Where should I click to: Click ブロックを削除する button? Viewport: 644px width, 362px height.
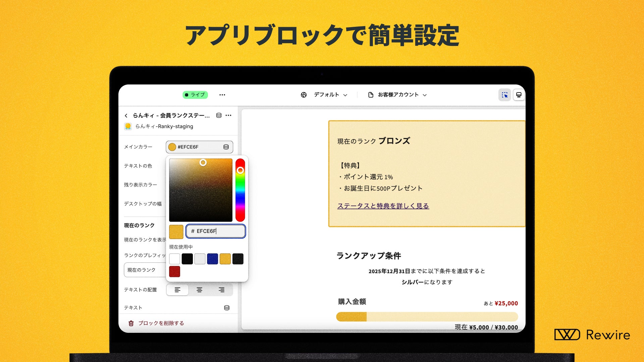point(161,323)
